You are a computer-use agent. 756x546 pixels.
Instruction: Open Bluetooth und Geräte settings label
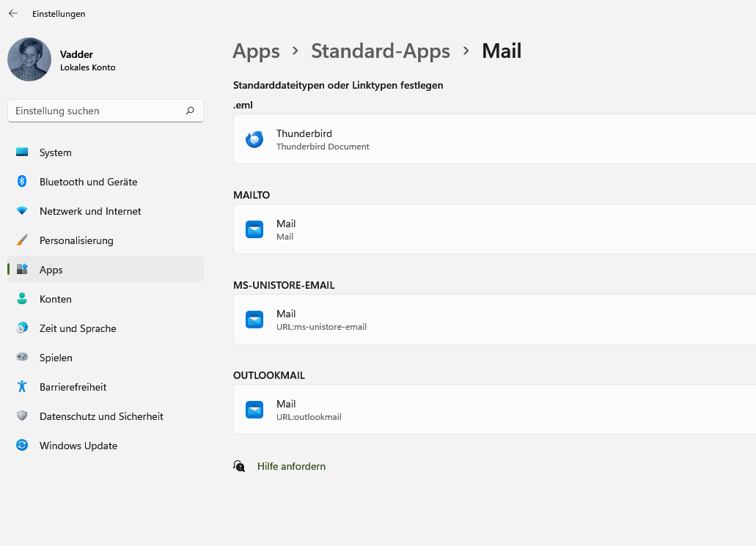88,182
